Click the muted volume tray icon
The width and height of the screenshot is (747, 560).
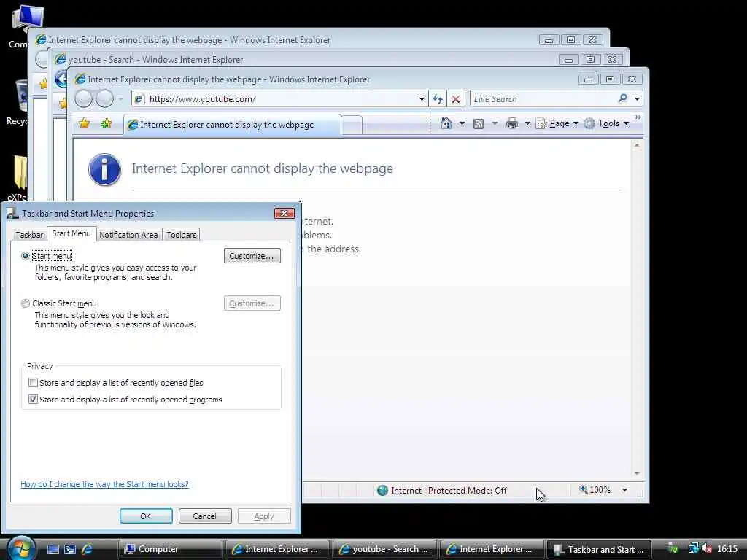[x=707, y=549]
